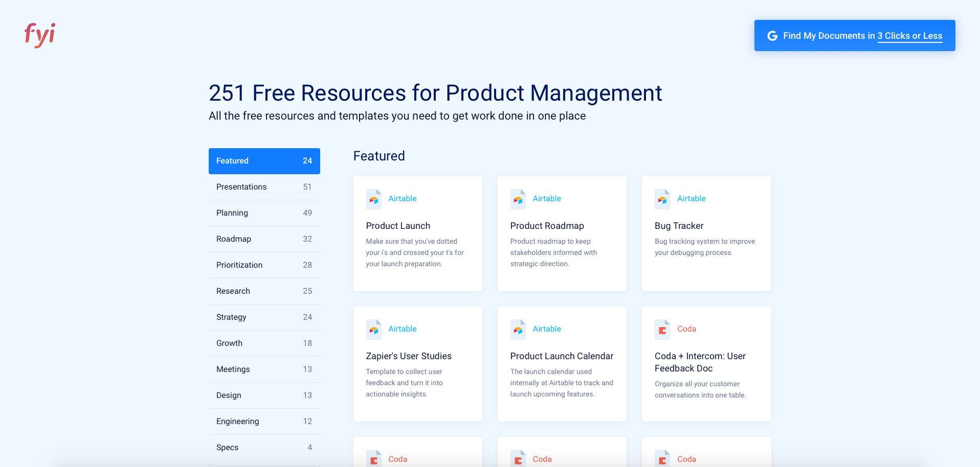Click the count 18 beside Growth

click(x=307, y=343)
